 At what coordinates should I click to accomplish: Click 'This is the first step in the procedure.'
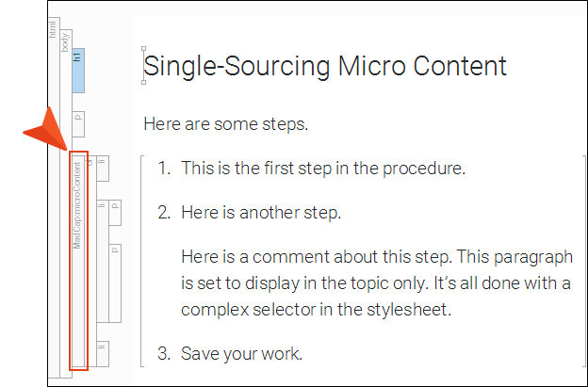click(x=323, y=169)
